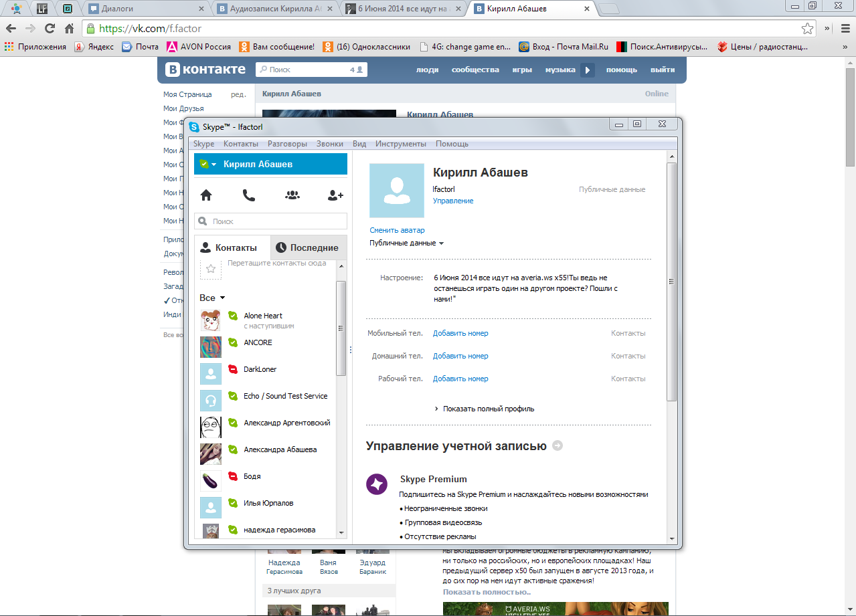Open the "Инструменты" menu in Skype
This screenshot has height=616, width=856.
point(400,144)
